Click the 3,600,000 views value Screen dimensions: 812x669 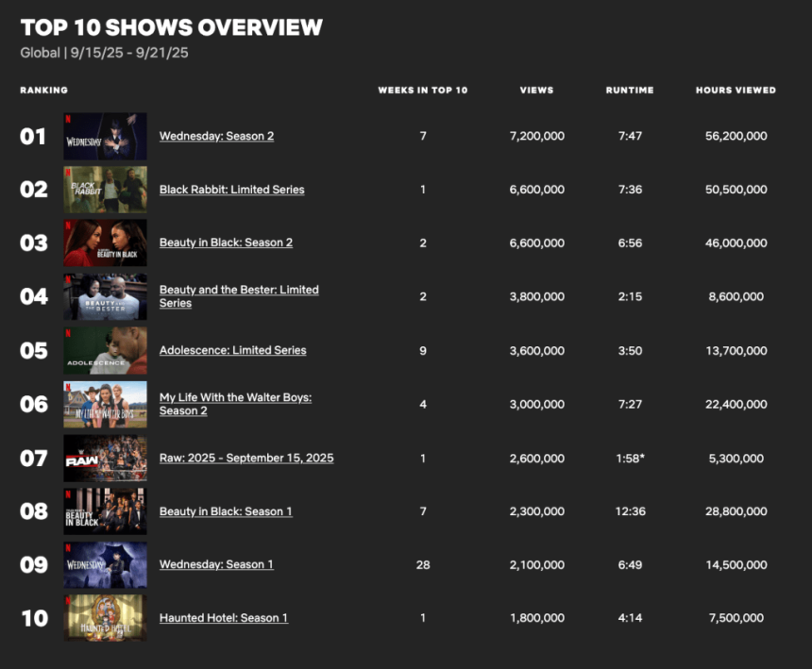537,350
